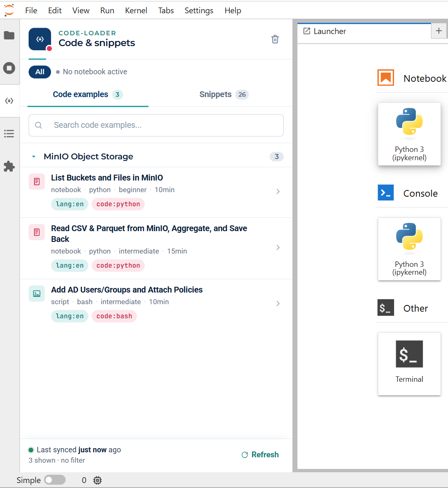Click the trash icon in Code-Loader header
Viewport: 448px width, 488px height.
[x=275, y=39]
